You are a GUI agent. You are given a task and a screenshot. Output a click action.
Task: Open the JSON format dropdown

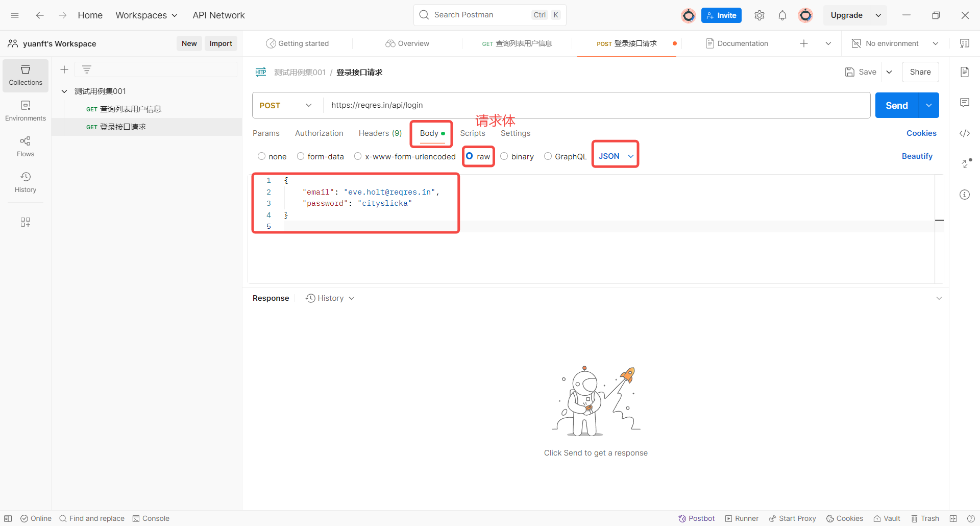pyautogui.click(x=616, y=156)
